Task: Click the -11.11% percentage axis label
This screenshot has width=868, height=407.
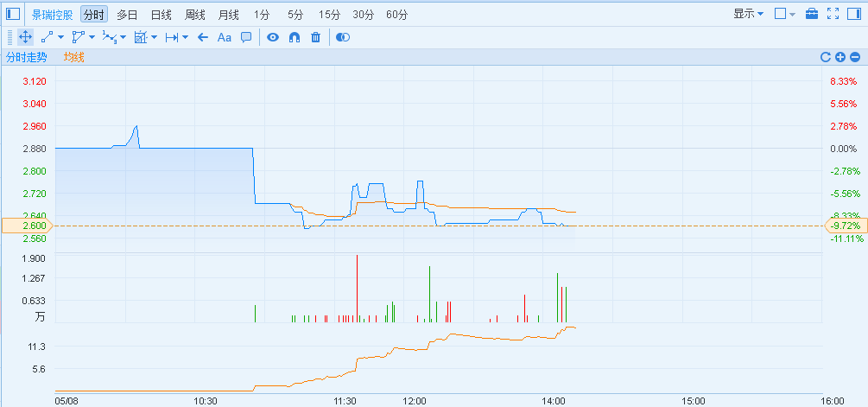Action: pos(847,238)
